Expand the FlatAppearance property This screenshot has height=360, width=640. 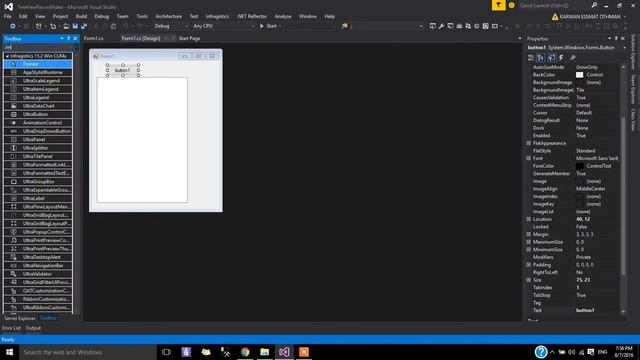point(529,143)
